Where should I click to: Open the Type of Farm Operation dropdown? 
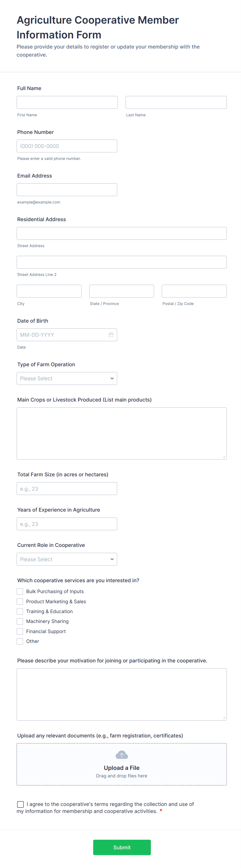[x=67, y=378]
